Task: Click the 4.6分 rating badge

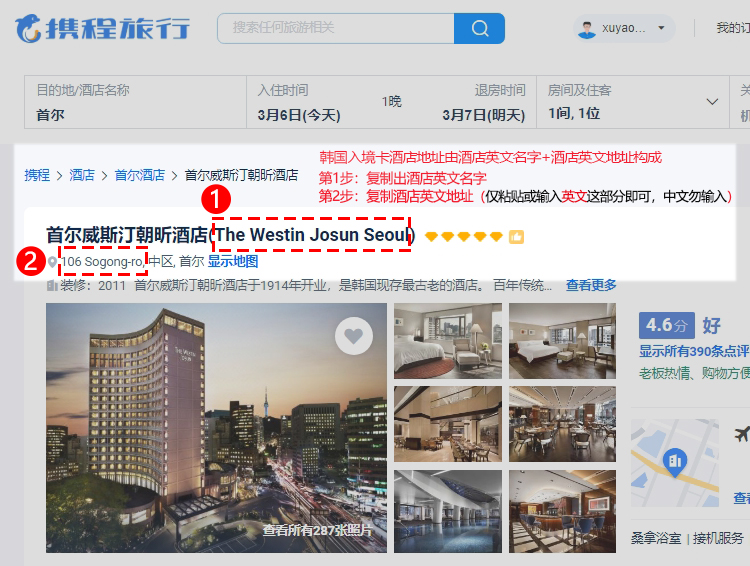Action: pyautogui.click(x=667, y=325)
